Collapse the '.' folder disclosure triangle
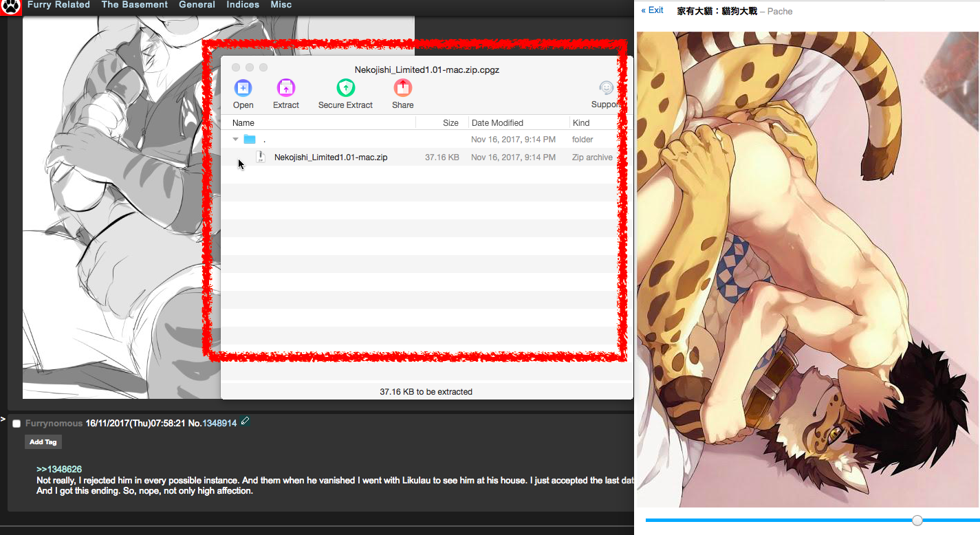Screen dimensions: 980x535 (x=236, y=139)
